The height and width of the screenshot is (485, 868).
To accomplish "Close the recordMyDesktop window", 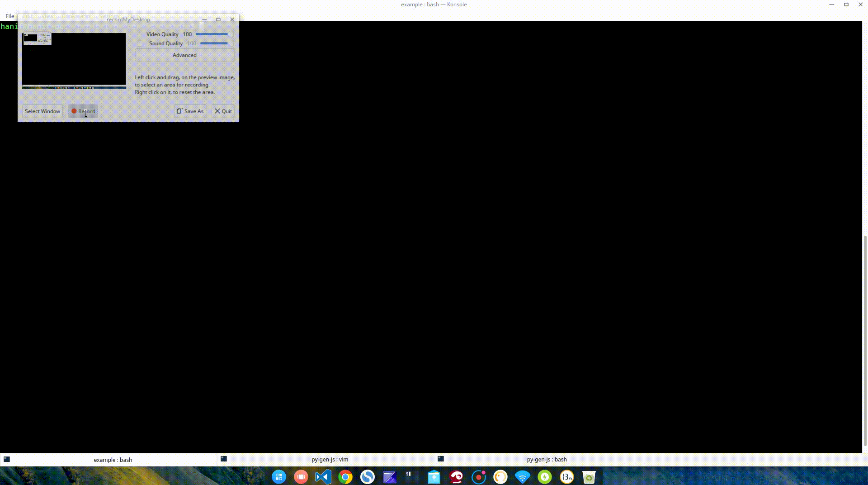I will [232, 19].
